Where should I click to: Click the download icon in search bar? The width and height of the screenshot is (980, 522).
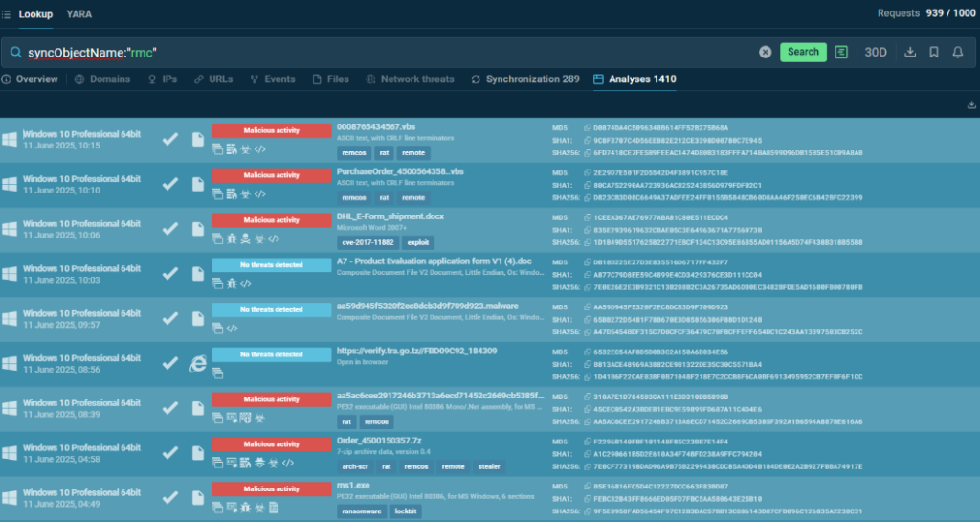910,52
